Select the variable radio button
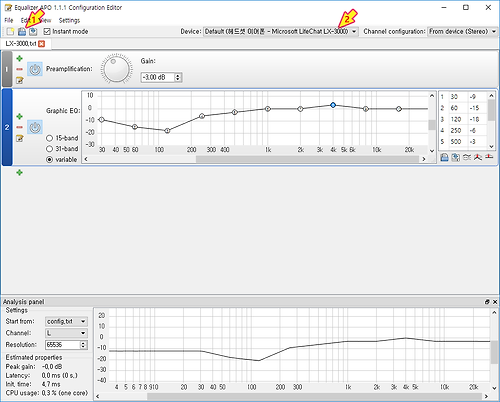 (49, 160)
